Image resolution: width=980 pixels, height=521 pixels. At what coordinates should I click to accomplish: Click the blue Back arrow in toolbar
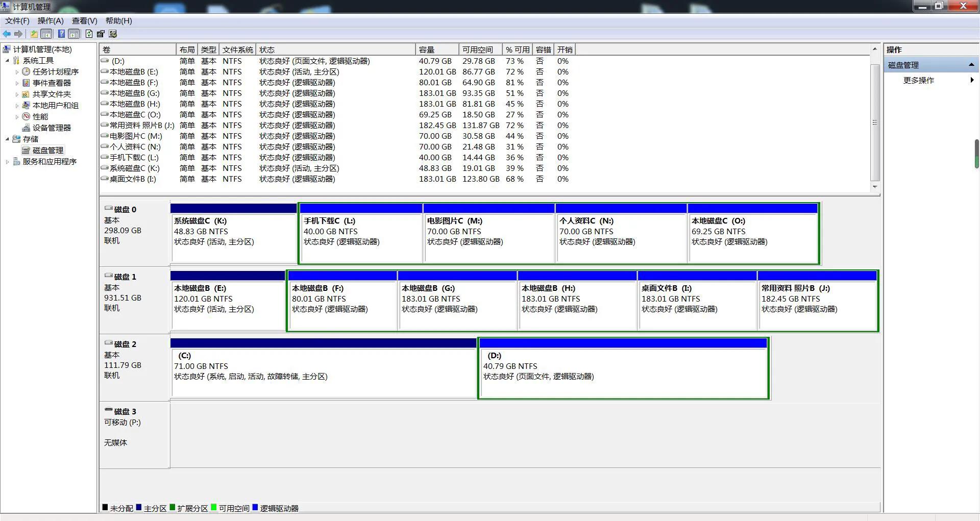[x=7, y=34]
